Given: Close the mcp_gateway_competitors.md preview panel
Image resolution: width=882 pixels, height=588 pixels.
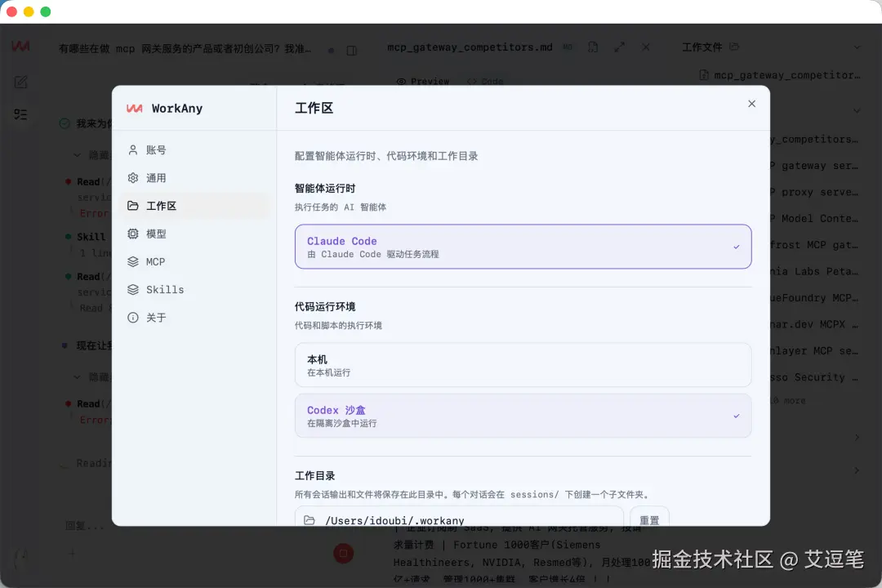Looking at the screenshot, I should tap(646, 47).
